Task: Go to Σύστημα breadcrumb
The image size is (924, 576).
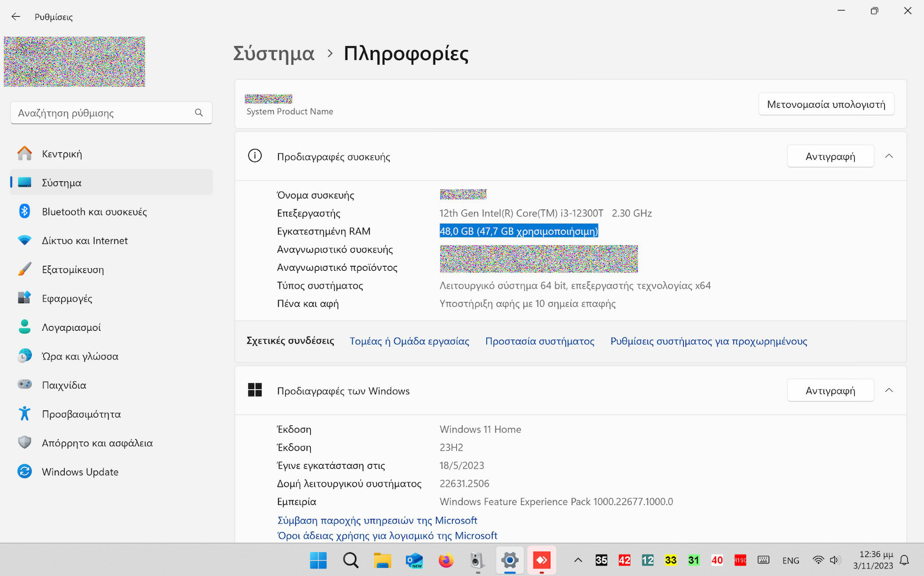Action: tap(274, 54)
